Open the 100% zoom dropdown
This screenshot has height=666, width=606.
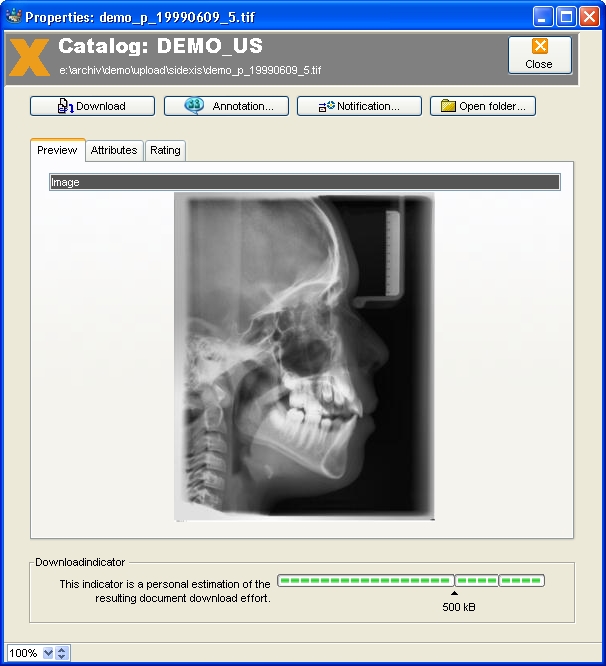(x=48, y=653)
